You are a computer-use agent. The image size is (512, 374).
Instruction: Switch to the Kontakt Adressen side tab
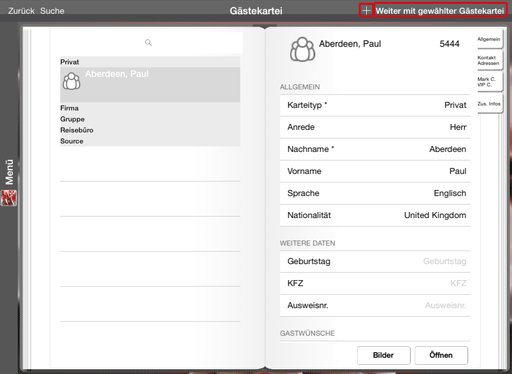489,60
